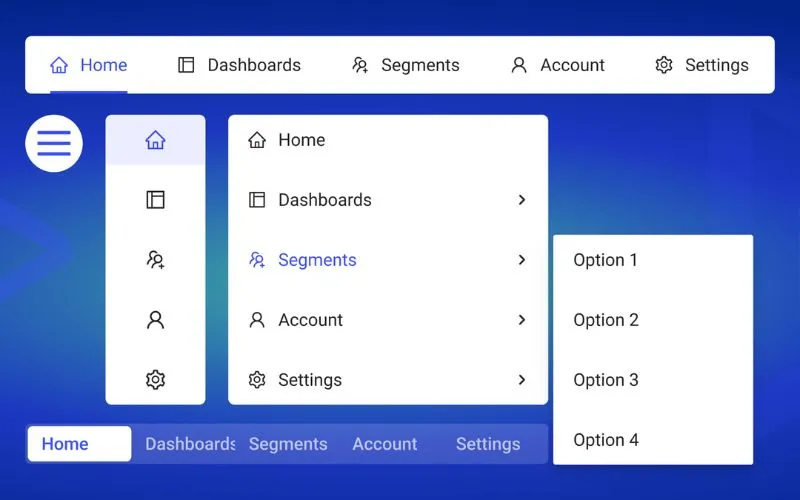Click the dashboards icon in the vertical menu list
Viewport: 800px width, 500px height.
(x=257, y=199)
